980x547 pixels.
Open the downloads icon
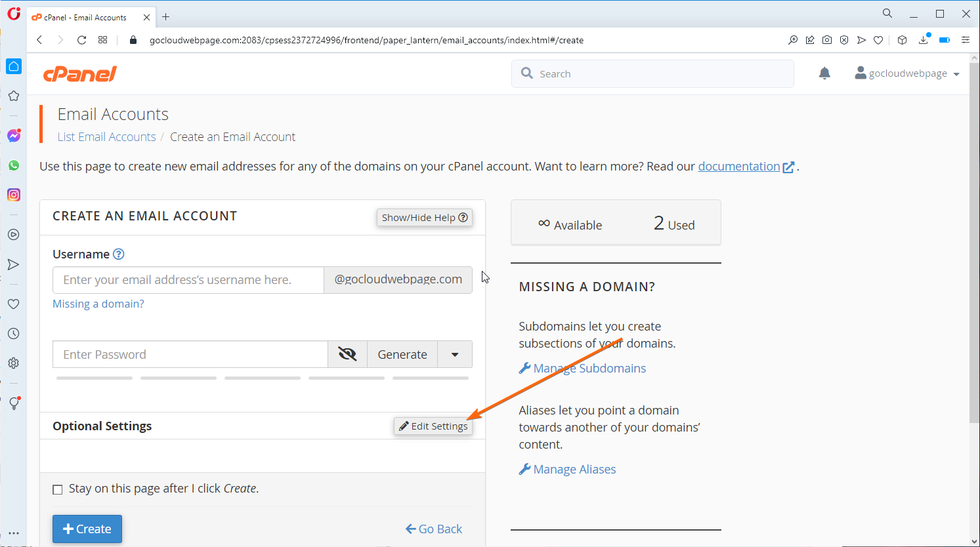point(924,40)
